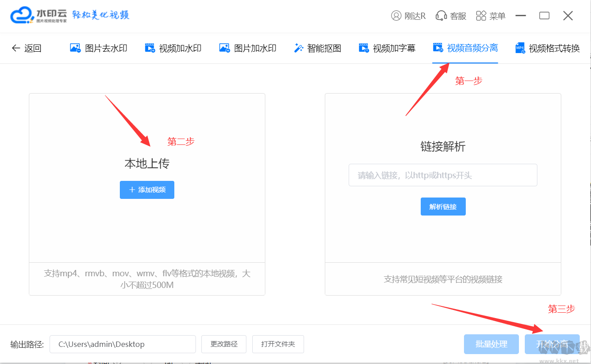Go to the 视频加字幕 tab
The image size is (591, 364).
tap(387, 48)
